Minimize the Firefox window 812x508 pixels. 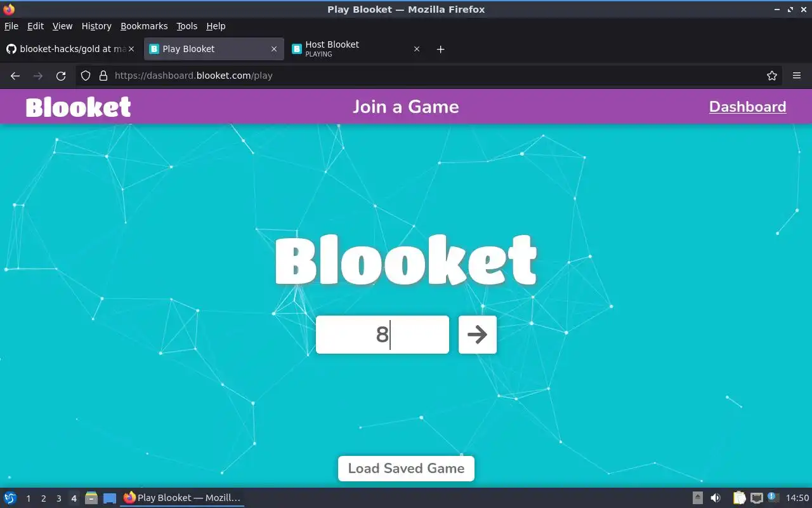pyautogui.click(x=778, y=10)
